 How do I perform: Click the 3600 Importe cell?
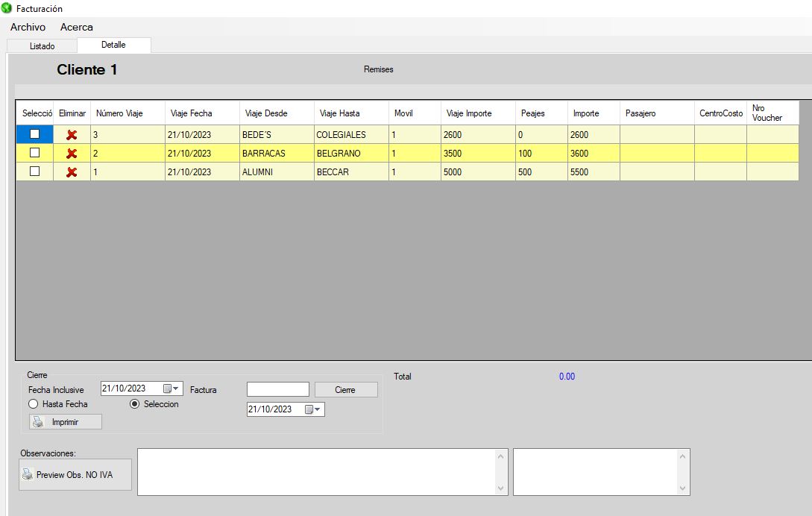pyautogui.click(x=594, y=154)
